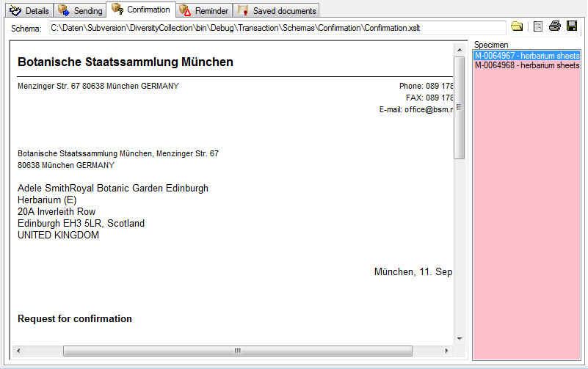Click the Phone number line
The width and height of the screenshot is (588, 369).
pos(426,86)
